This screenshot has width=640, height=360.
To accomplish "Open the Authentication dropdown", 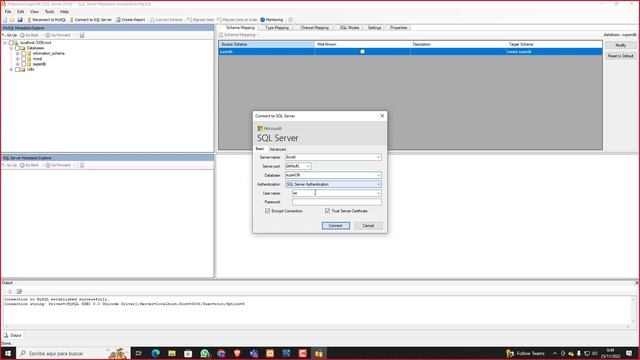I will pos(378,184).
